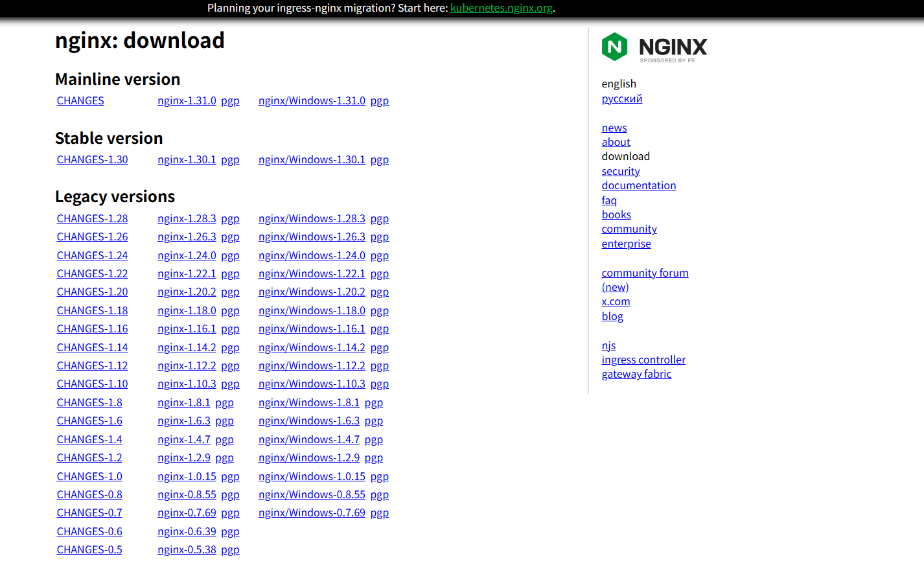Open CHANGES-1.4 changelog
The width and height of the screenshot is (924, 576).
(x=89, y=439)
